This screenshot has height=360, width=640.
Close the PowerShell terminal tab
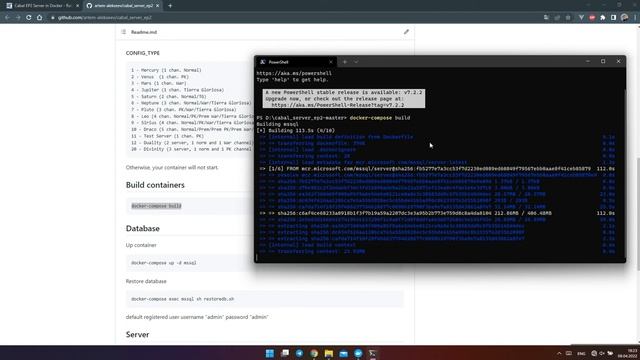click(331, 62)
